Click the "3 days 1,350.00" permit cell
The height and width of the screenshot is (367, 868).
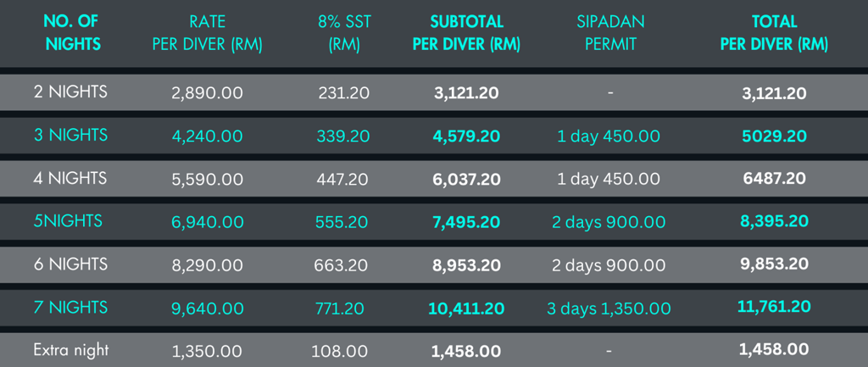609,309
